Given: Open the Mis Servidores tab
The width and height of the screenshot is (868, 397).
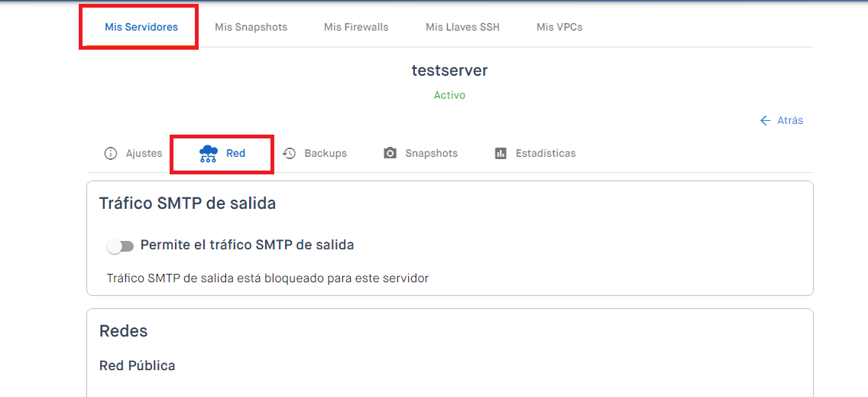Looking at the screenshot, I should coord(141,27).
